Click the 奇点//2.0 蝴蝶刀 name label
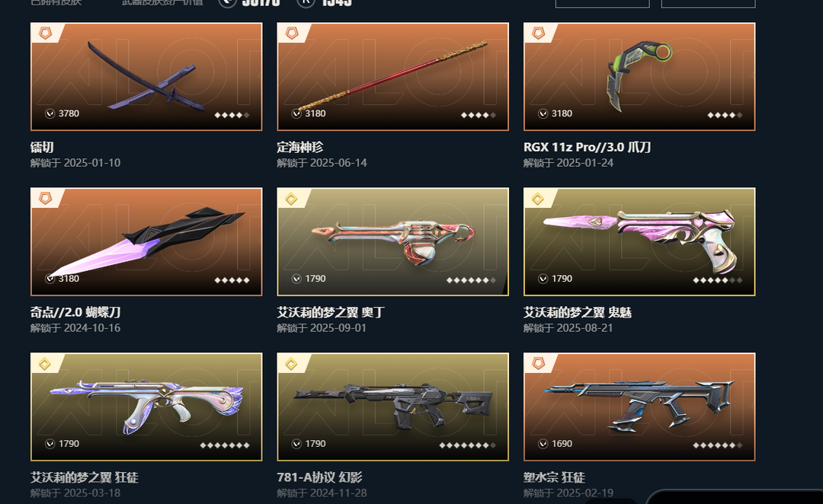The height and width of the screenshot is (504, 823). [75, 313]
